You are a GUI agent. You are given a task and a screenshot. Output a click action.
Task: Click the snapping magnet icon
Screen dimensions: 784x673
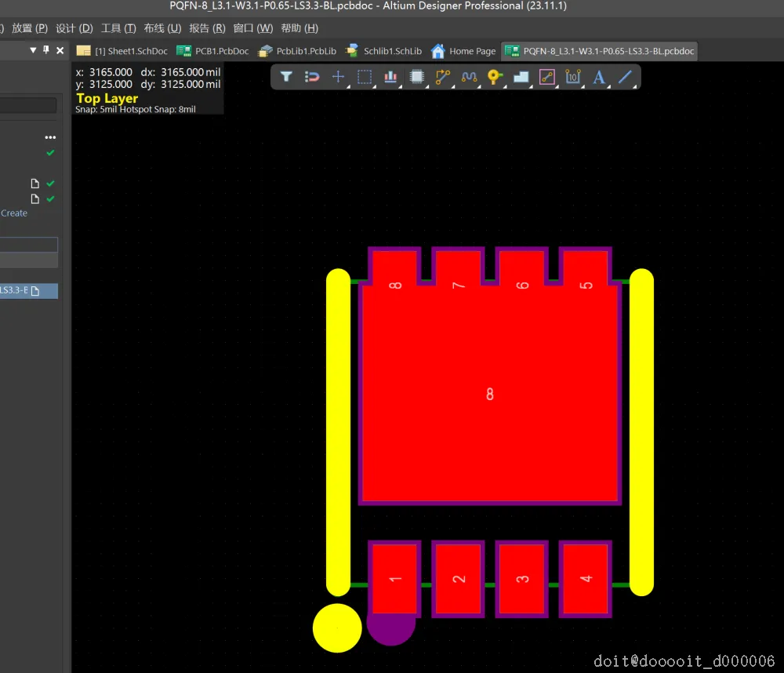click(x=312, y=77)
